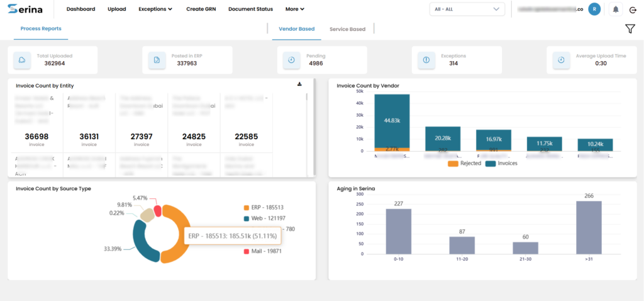Open the Upload page

(x=116, y=9)
